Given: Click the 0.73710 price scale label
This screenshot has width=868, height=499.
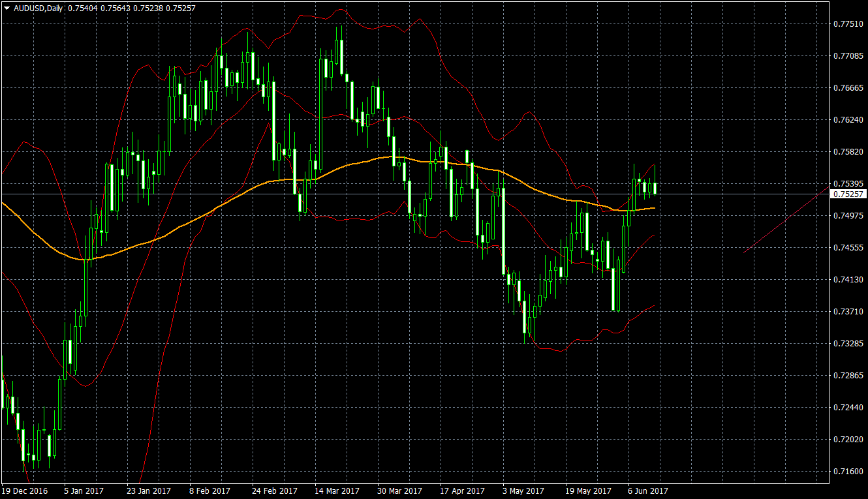Looking at the screenshot, I should point(847,312).
